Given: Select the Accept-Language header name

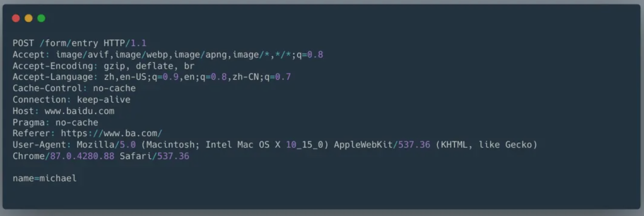Looking at the screenshot, I should 53,77.
